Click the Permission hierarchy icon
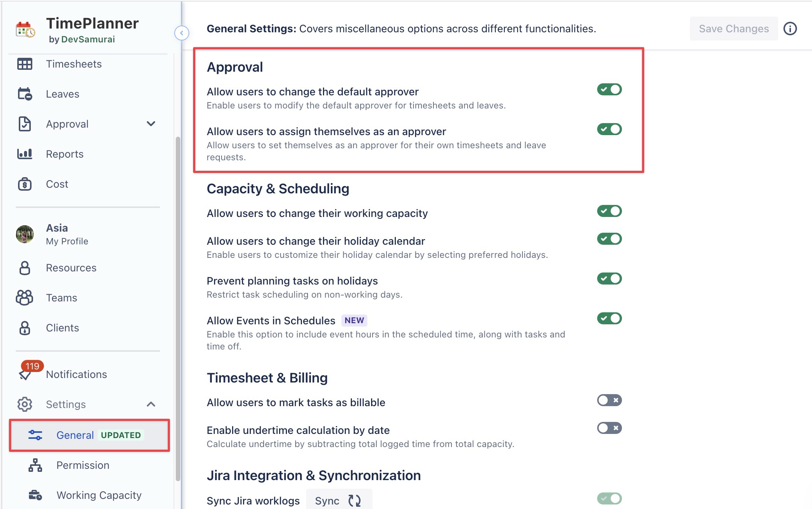 pyautogui.click(x=35, y=465)
